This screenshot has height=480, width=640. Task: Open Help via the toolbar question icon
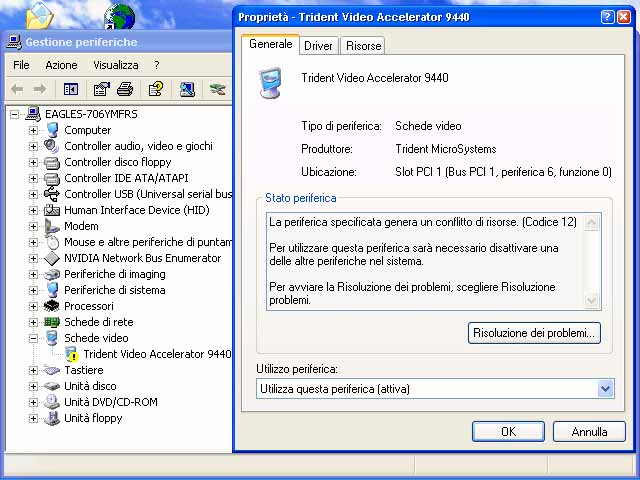(156, 89)
